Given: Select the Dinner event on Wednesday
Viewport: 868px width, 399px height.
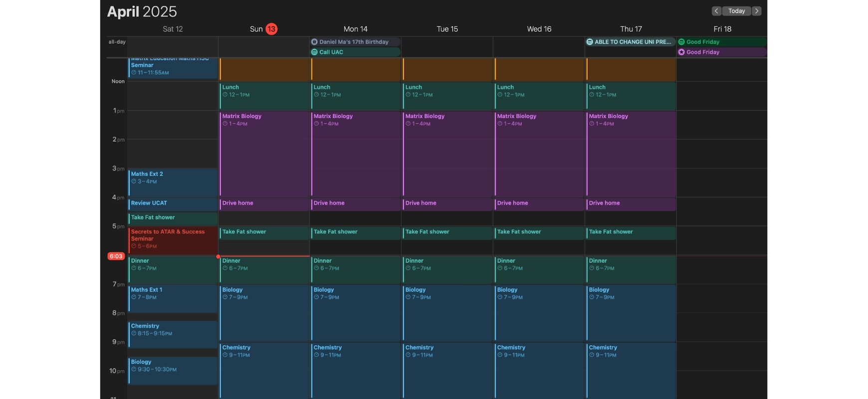Looking at the screenshot, I should point(539,269).
